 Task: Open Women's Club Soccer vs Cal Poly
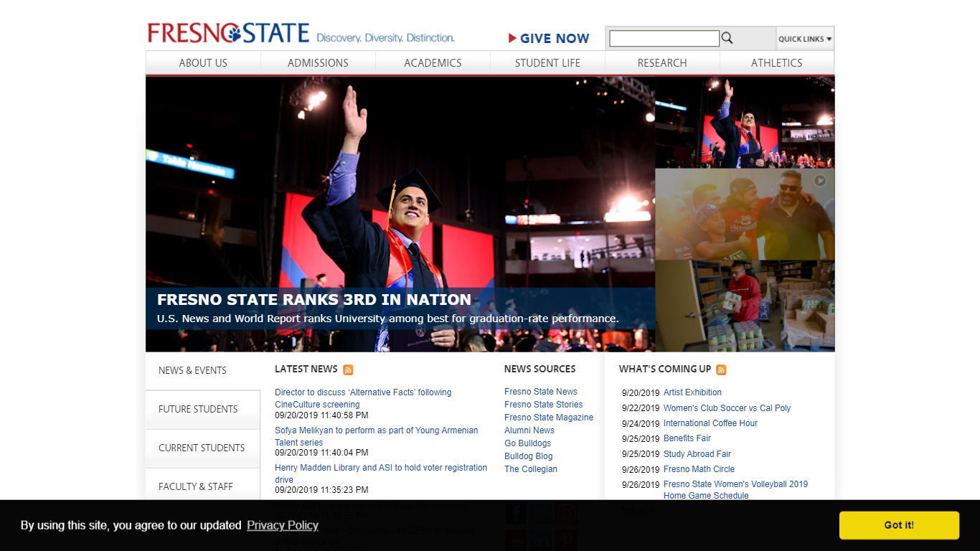(x=727, y=408)
